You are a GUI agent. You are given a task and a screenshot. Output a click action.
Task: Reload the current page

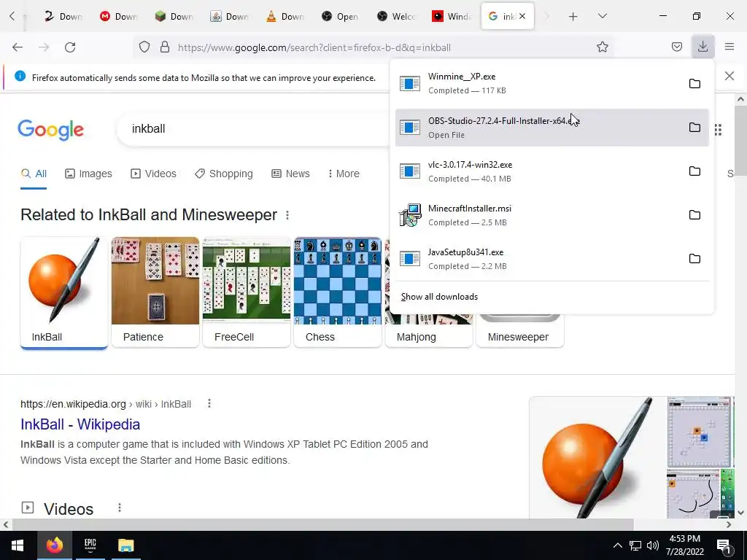click(x=70, y=47)
